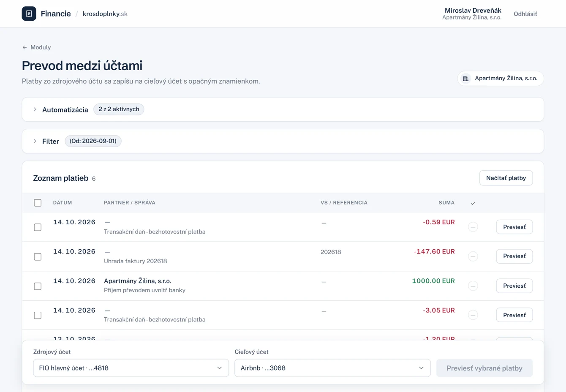This screenshot has width=566, height=392.
Task: Click the '2 z 2 aktívnych' badge
Action: (x=119, y=109)
